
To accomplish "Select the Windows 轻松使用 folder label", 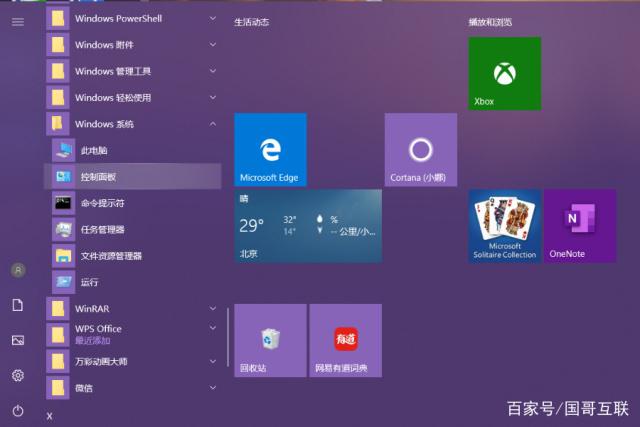I will 113,98.
